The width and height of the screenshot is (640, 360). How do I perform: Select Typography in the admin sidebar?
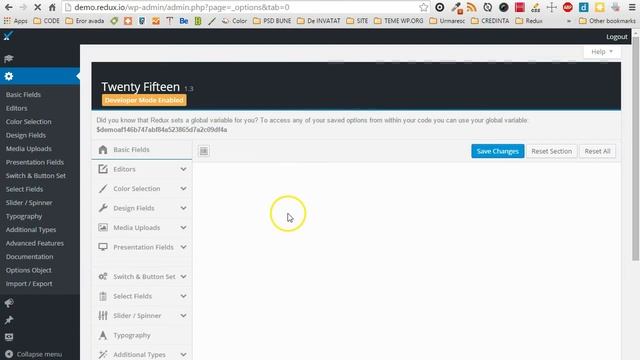24,216
